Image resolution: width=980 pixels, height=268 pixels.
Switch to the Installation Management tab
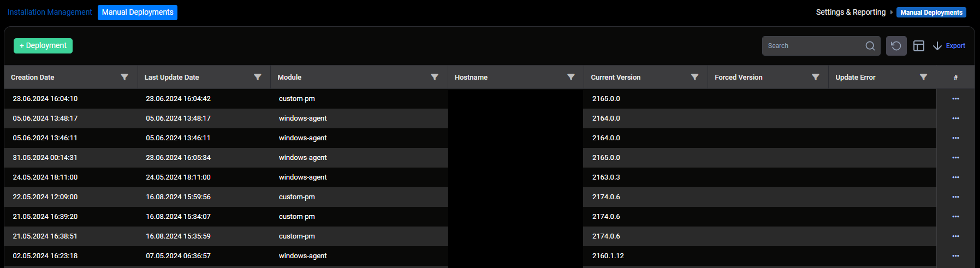pos(50,12)
